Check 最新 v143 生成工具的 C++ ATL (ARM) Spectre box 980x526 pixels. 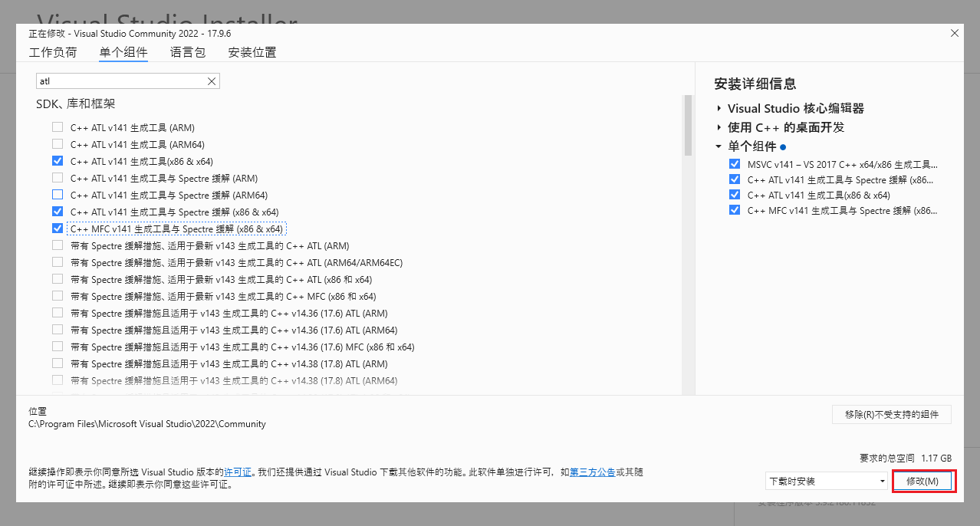(58, 245)
